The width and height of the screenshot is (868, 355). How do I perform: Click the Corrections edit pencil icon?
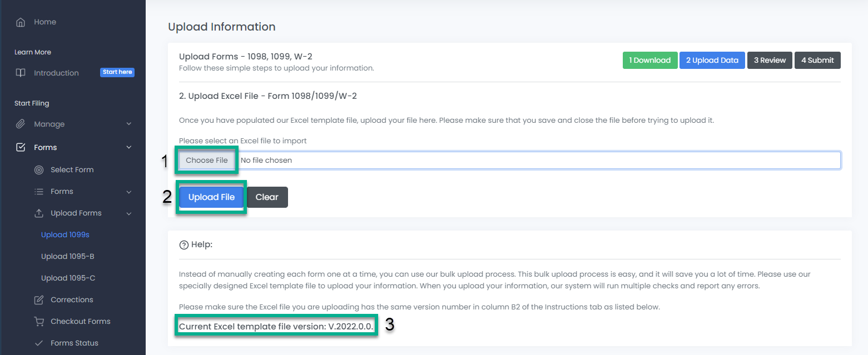pyautogui.click(x=39, y=300)
